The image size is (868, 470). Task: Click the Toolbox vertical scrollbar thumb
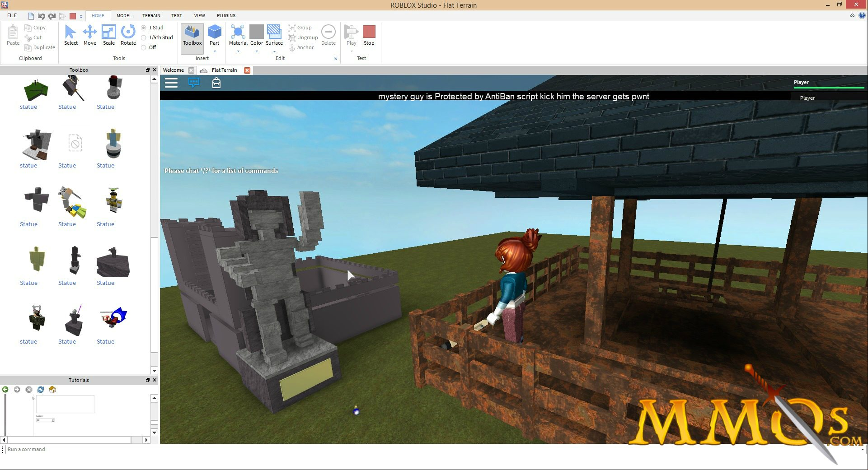point(154,295)
